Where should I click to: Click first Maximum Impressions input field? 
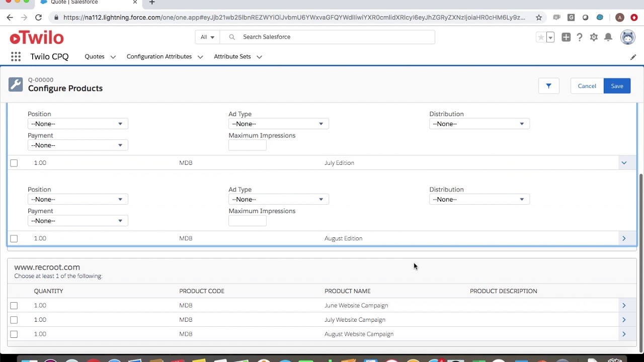click(x=248, y=145)
